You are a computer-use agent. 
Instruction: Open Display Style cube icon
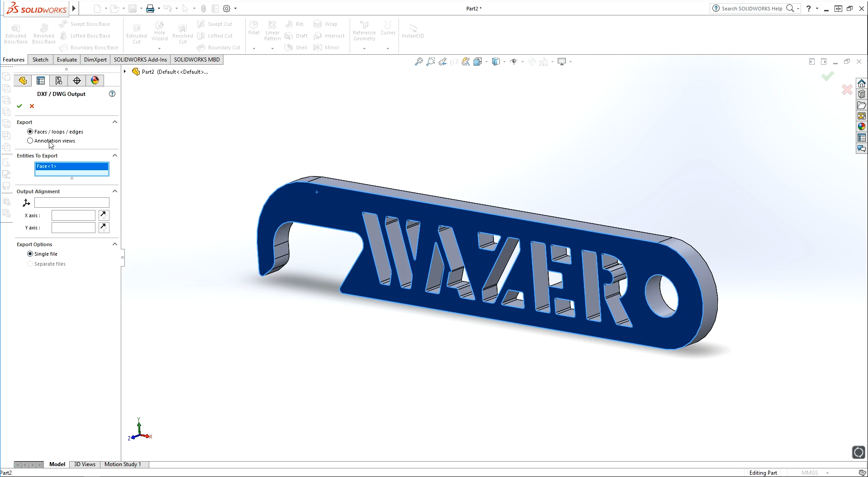point(496,62)
